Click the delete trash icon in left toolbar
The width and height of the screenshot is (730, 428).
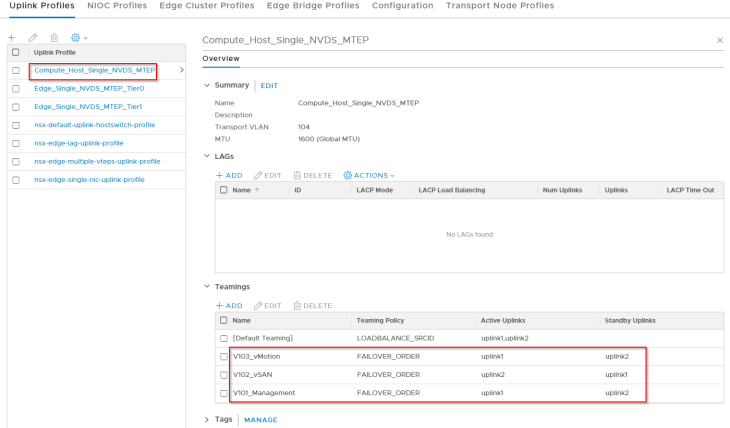click(x=54, y=37)
